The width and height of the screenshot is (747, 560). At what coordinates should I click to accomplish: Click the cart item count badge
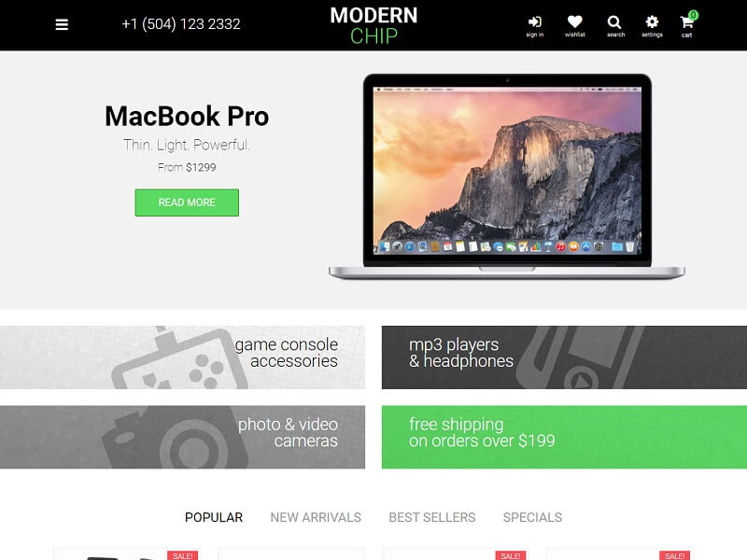point(693,15)
